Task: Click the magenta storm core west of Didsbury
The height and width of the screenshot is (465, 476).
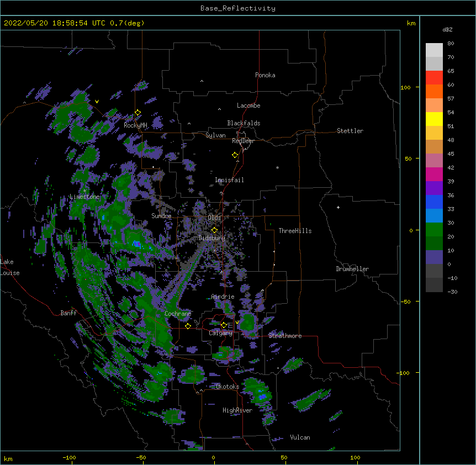Action: 137,244
